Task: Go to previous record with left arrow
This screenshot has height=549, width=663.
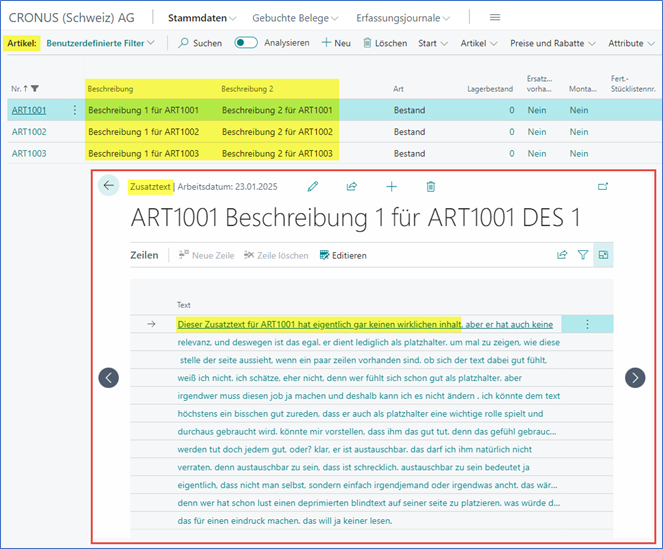Action: [109, 377]
